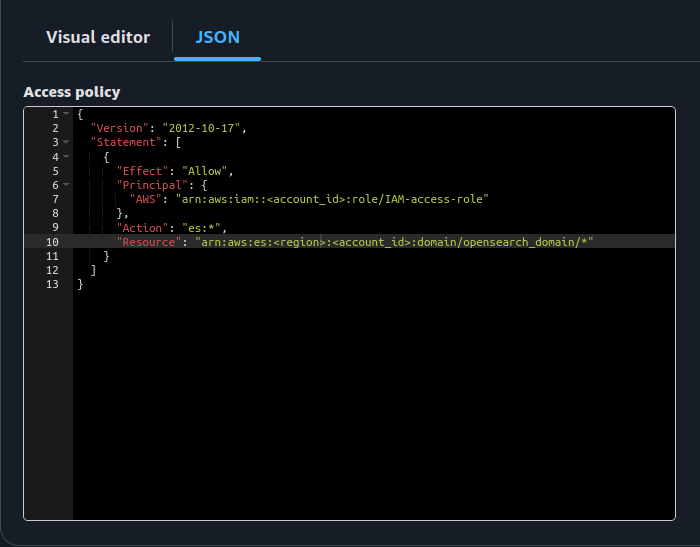Collapse the fold arrow on line 1
The height and width of the screenshot is (547, 700).
(66, 114)
